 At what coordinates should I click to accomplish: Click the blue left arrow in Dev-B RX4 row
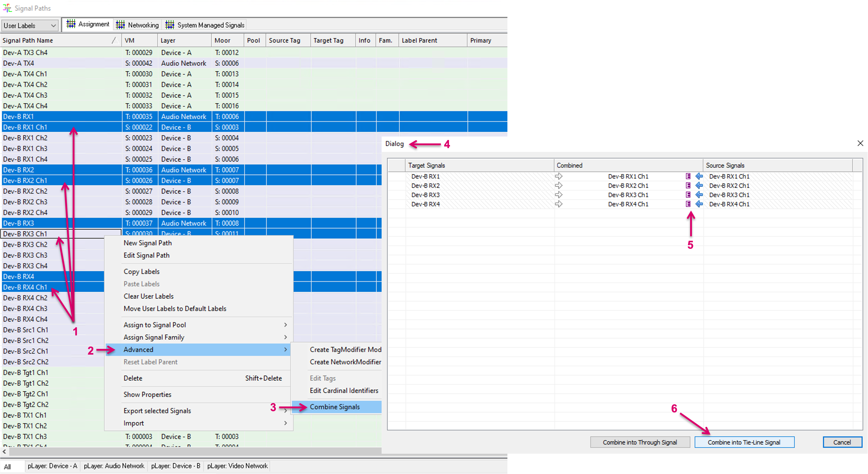(699, 204)
